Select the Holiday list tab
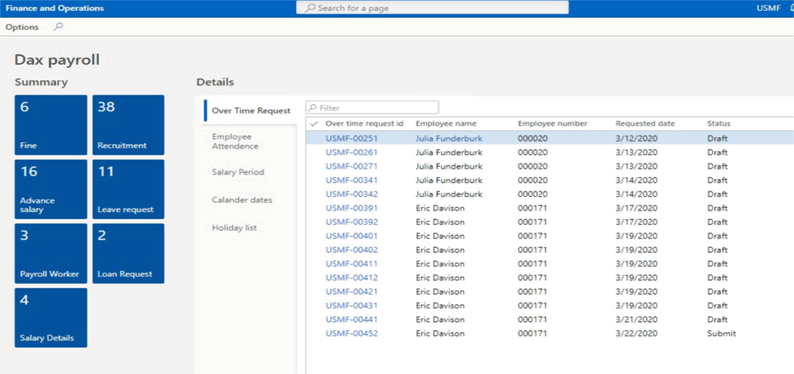The image size is (794, 374). point(234,228)
